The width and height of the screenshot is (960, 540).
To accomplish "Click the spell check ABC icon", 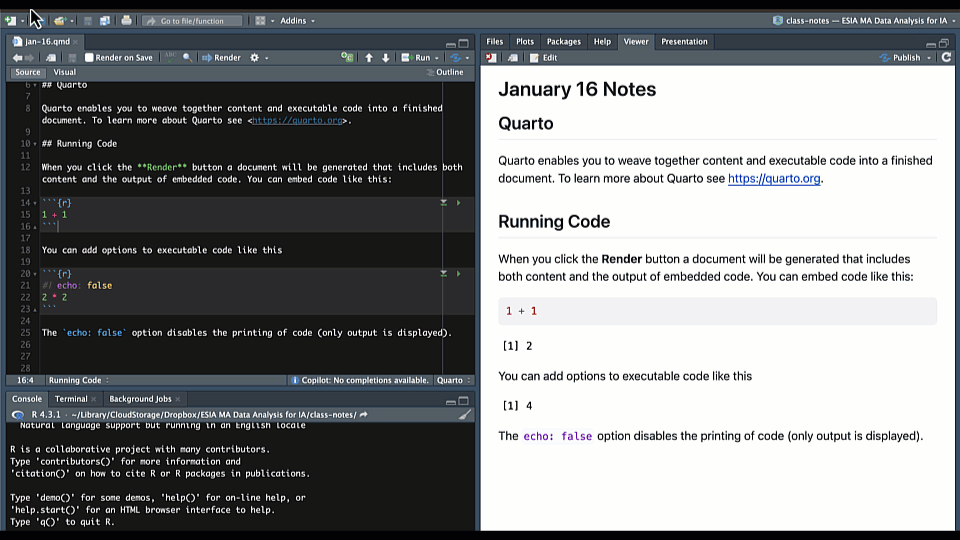I will tap(169, 58).
